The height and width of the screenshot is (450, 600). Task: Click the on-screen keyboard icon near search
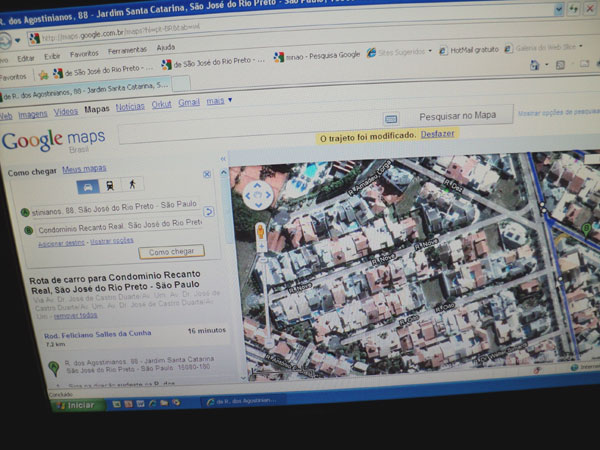click(391, 119)
